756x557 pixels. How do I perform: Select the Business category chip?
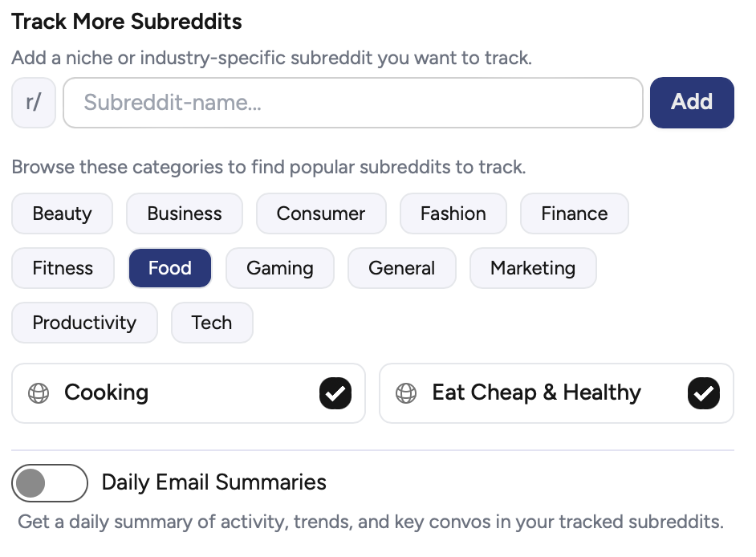click(184, 213)
